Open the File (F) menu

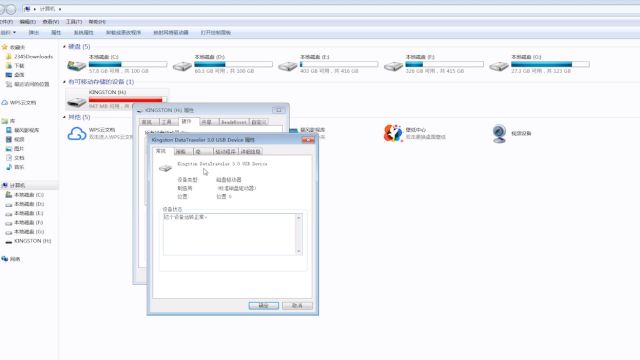(x=6, y=22)
